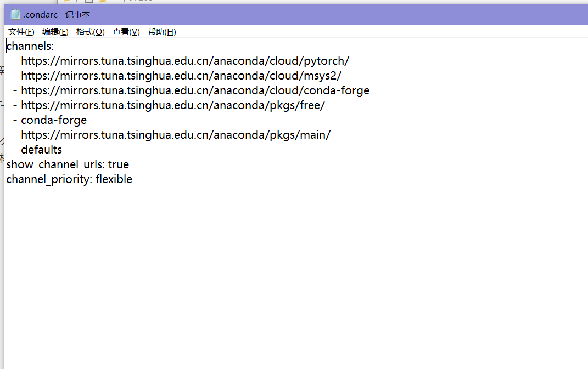Viewport: 588px width, 369px height.
Task: Place cursor on the defaults channel line
Action: [41, 149]
